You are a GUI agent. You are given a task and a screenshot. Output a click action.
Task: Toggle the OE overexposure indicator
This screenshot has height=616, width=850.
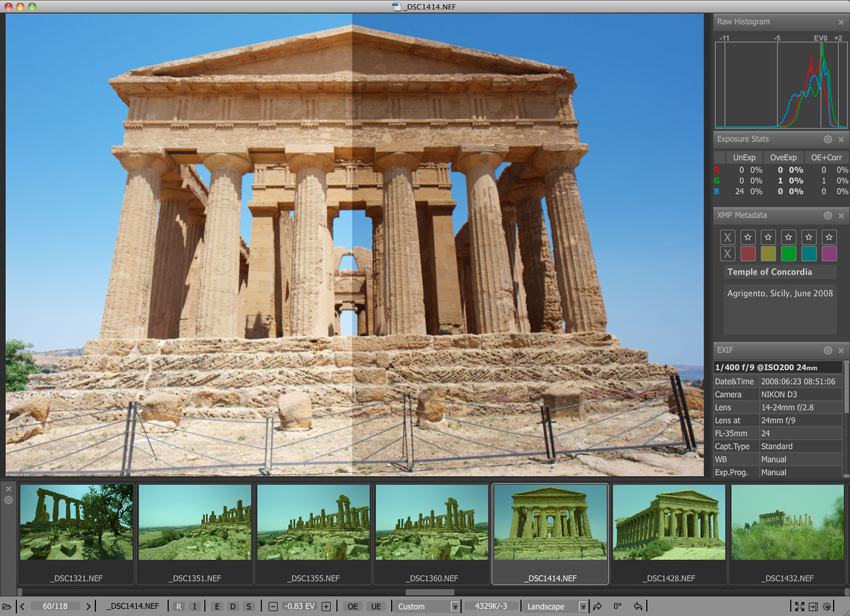click(352, 606)
